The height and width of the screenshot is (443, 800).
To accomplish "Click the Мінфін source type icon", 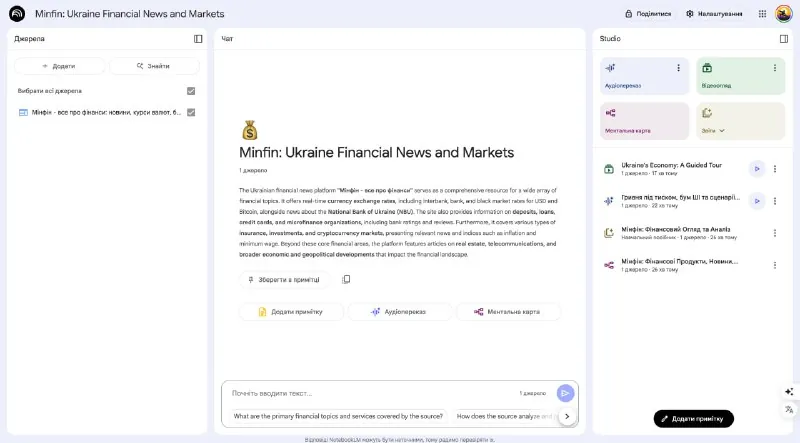I will coord(23,112).
